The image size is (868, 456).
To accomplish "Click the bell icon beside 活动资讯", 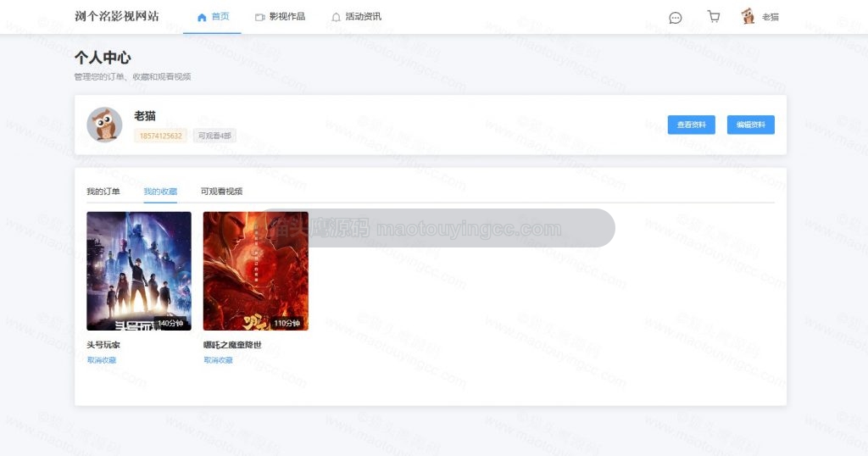I will pos(336,17).
